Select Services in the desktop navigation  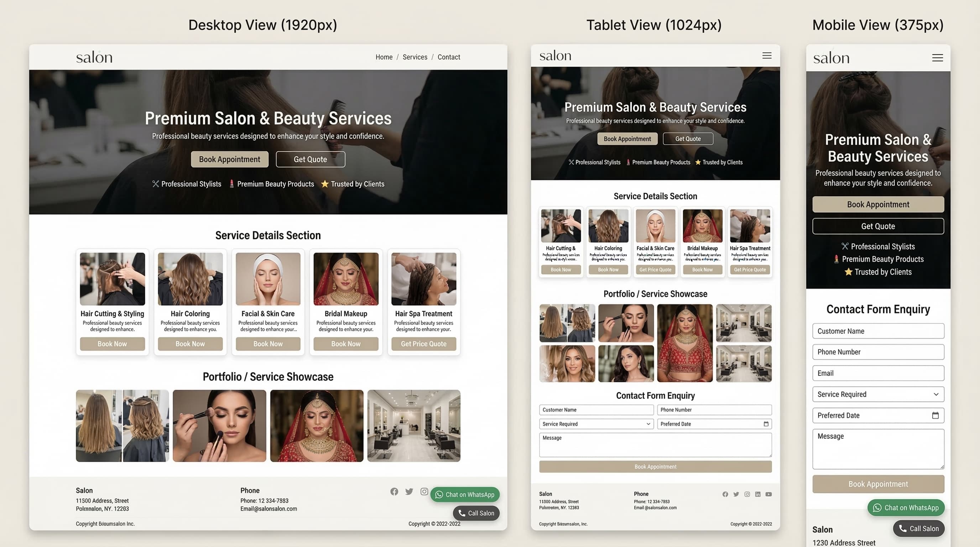click(x=415, y=57)
